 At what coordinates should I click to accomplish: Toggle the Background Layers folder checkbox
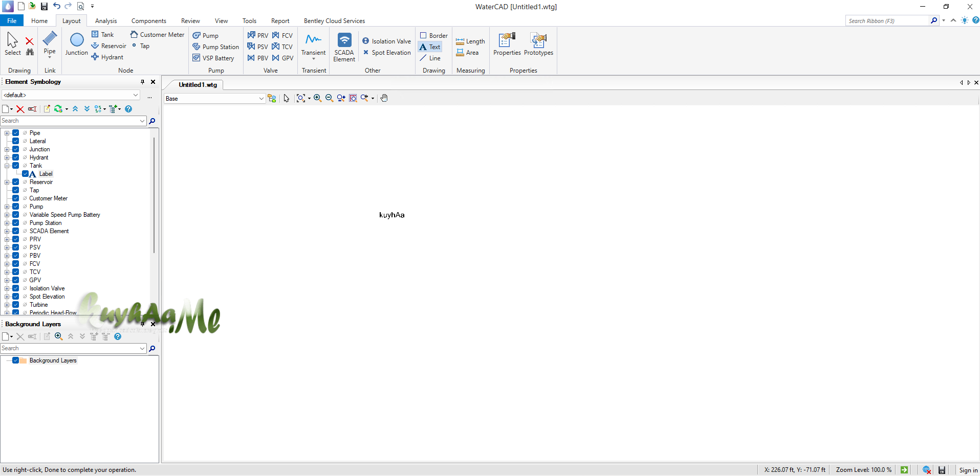tap(16, 360)
